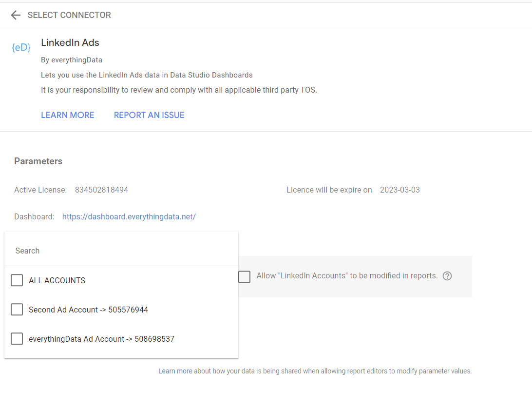Open the dashboard.everythingdata.net link
The width and height of the screenshot is (532, 409).
[x=129, y=216]
